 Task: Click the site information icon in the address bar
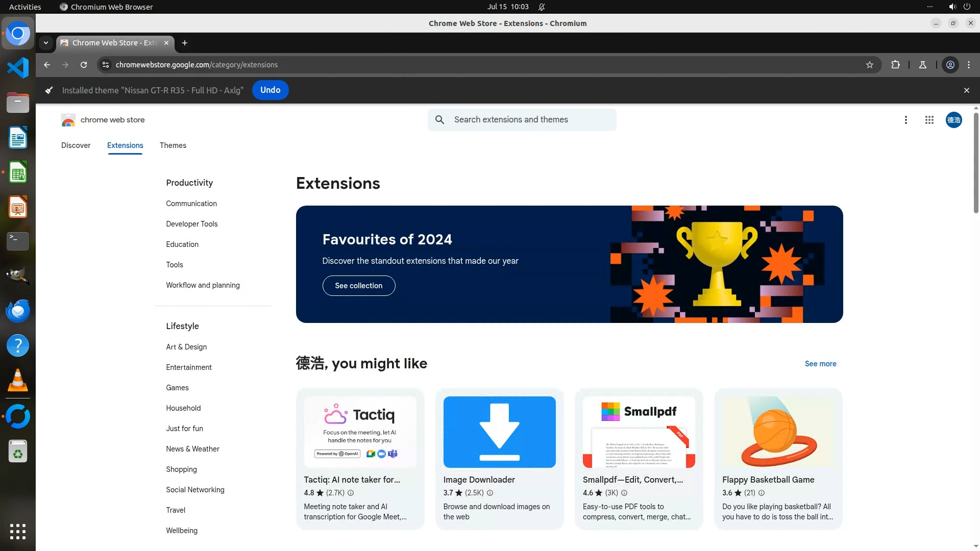click(x=106, y=65)
